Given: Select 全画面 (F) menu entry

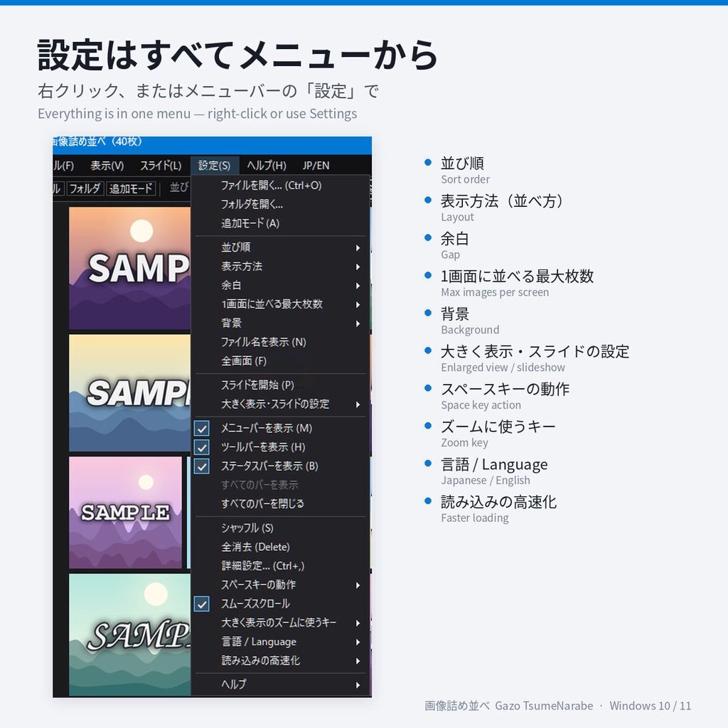Looking at the screenshot, I should click(x=280, y=361).
